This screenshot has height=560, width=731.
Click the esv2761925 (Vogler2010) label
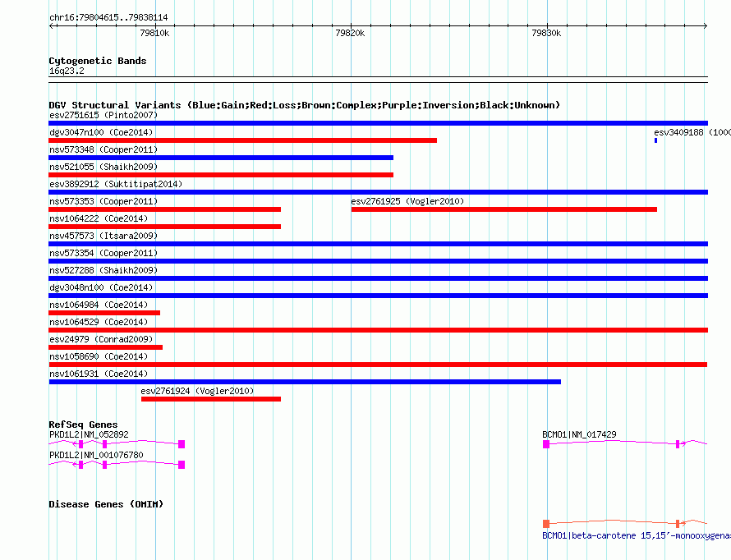pos(407,201)
